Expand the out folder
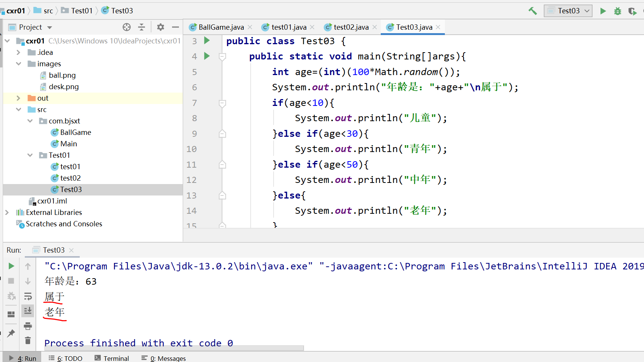 click(18, 98)
